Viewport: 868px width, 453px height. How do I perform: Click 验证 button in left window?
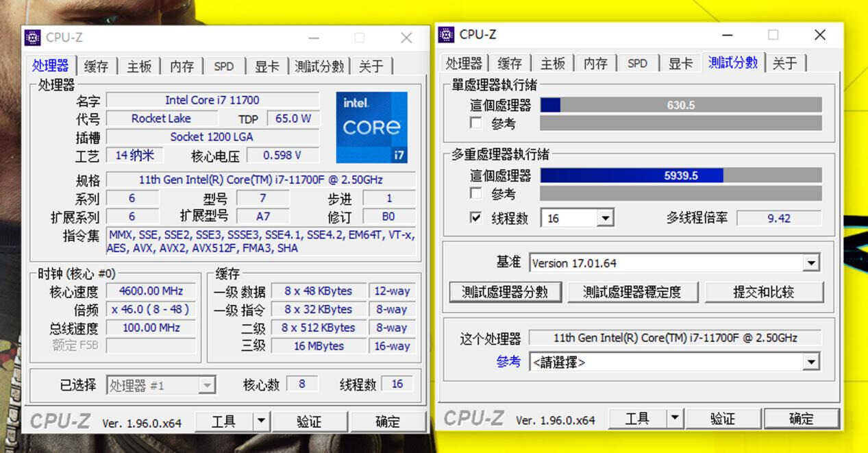pyautogui.click(x=309, y=421)
